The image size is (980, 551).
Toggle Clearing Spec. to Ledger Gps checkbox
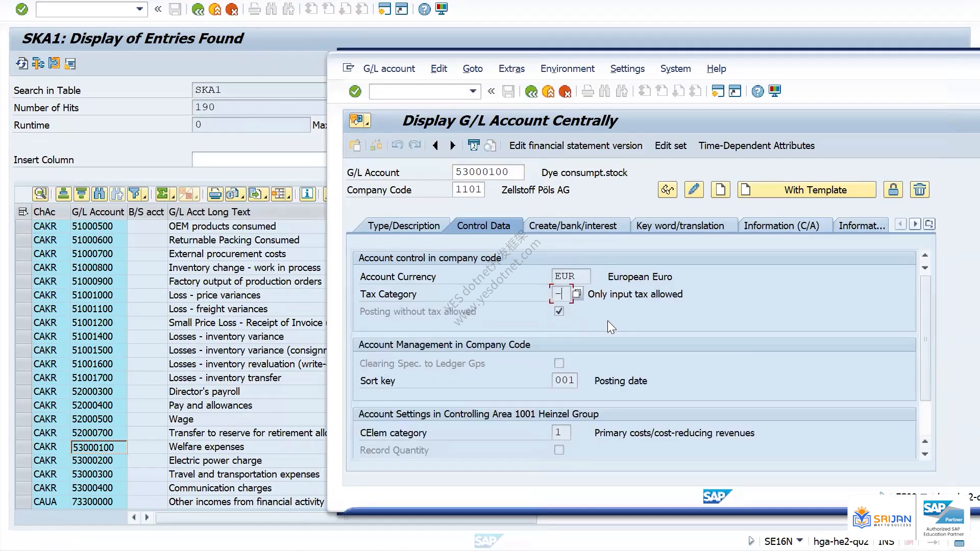[x=559, y=363]
